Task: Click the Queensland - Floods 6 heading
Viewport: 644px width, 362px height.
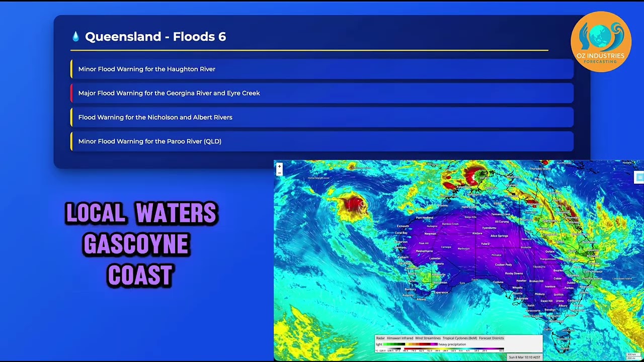Action: [155, 37]
